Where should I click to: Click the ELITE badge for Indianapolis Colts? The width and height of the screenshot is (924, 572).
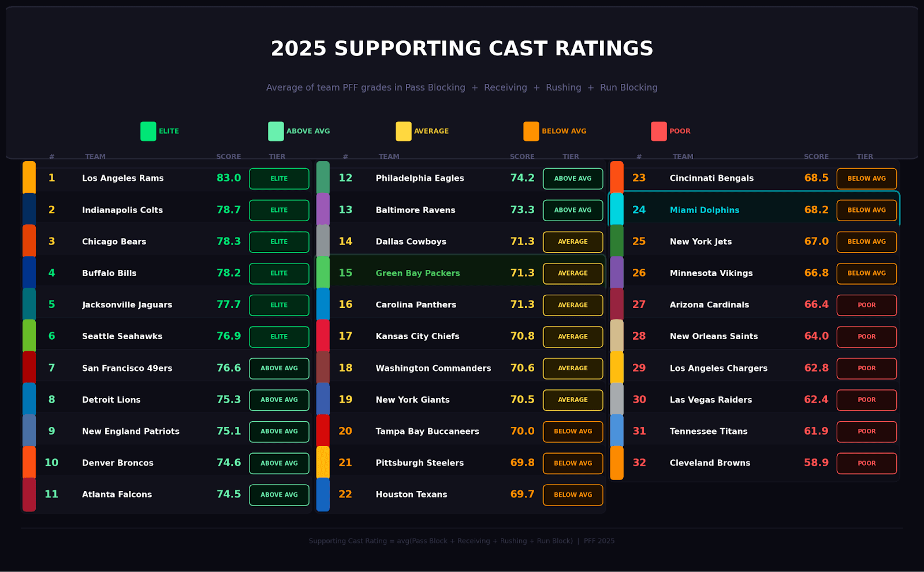pos(279,210)
